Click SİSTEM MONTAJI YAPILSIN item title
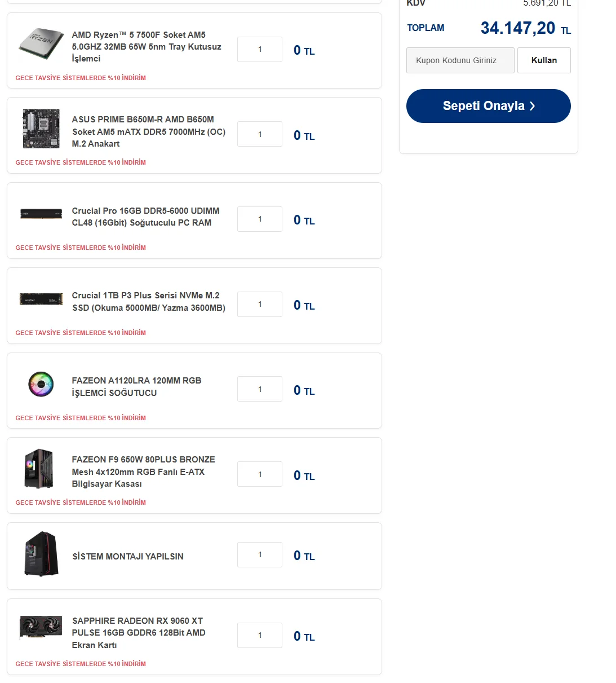616x683 pixels. 128,557
